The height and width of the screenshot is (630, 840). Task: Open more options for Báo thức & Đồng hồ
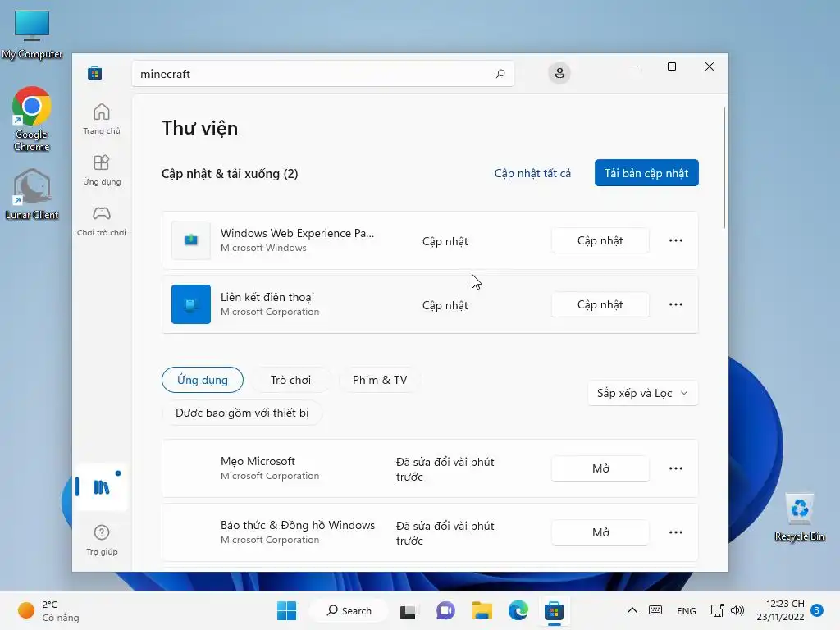[676, 532]
